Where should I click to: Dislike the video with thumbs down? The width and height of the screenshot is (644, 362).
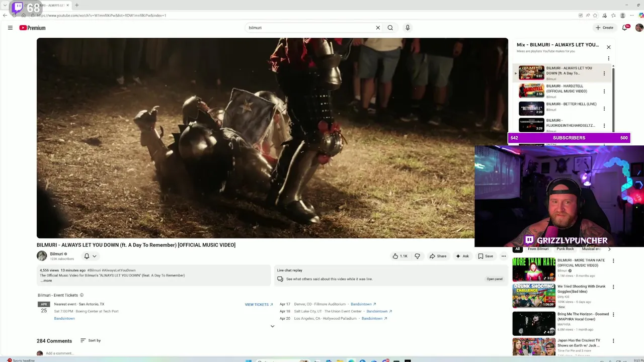[x=417, y=256]
